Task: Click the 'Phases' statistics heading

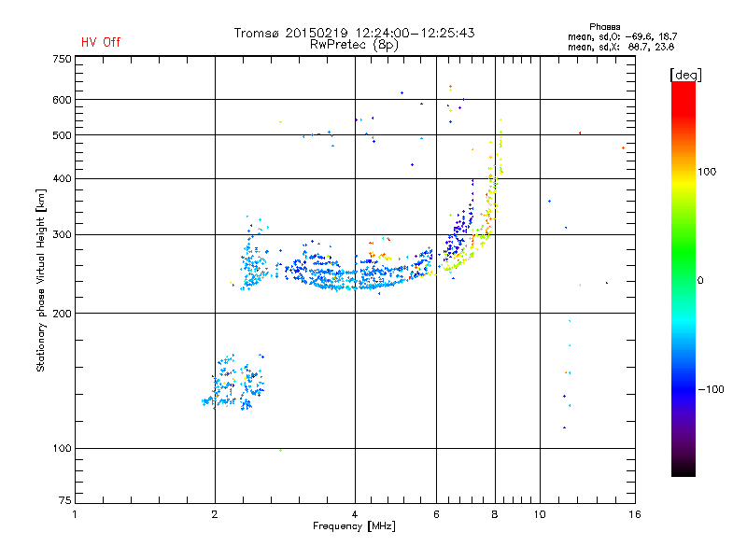Action: (x=604, y=27)
